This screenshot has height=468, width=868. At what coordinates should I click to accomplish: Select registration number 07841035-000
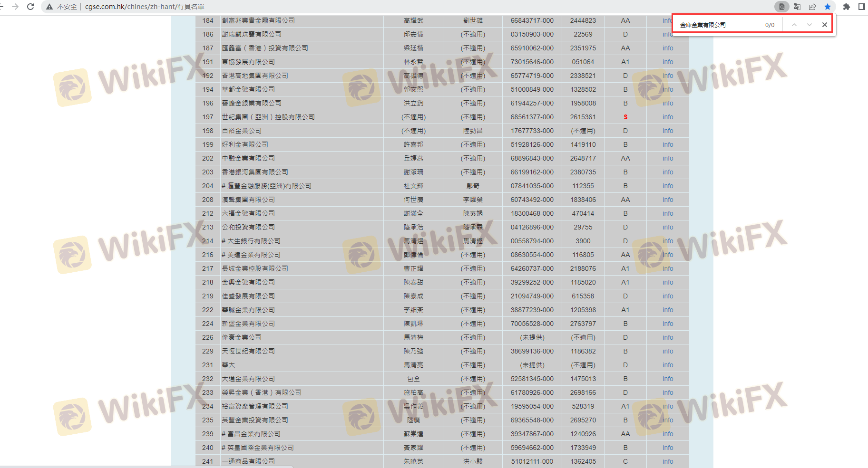(x=532, y=186)
